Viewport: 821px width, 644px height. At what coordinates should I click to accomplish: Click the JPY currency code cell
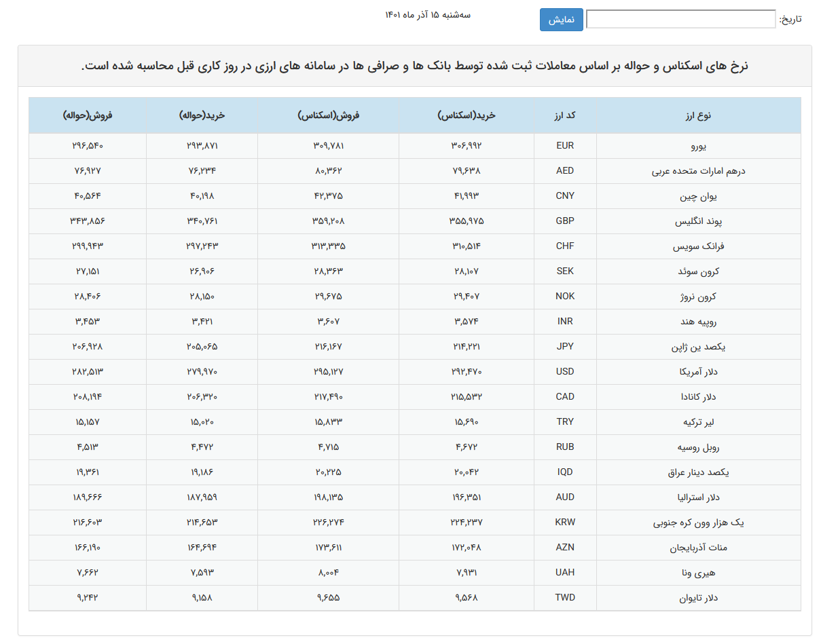(565, 347)
